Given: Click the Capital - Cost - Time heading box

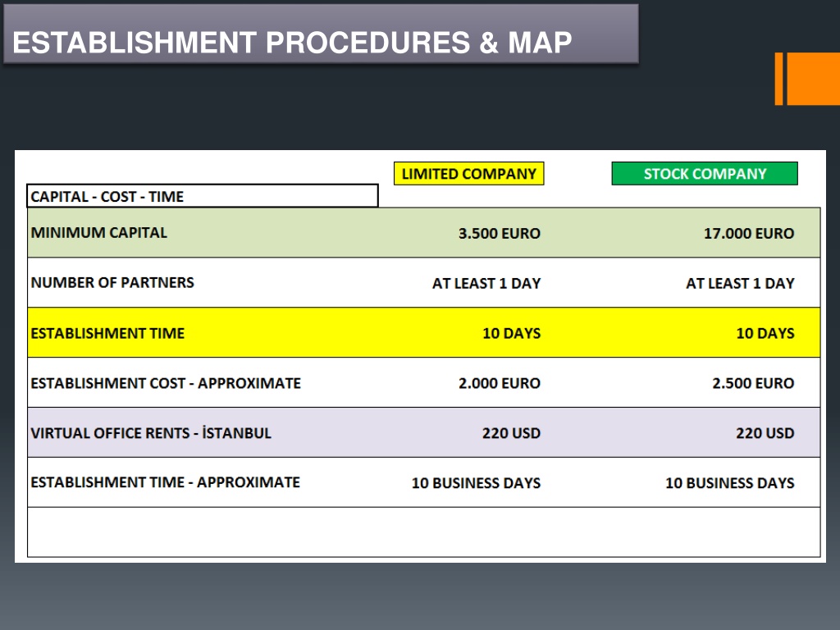Looking at the screenshot, I should (203, 196).
